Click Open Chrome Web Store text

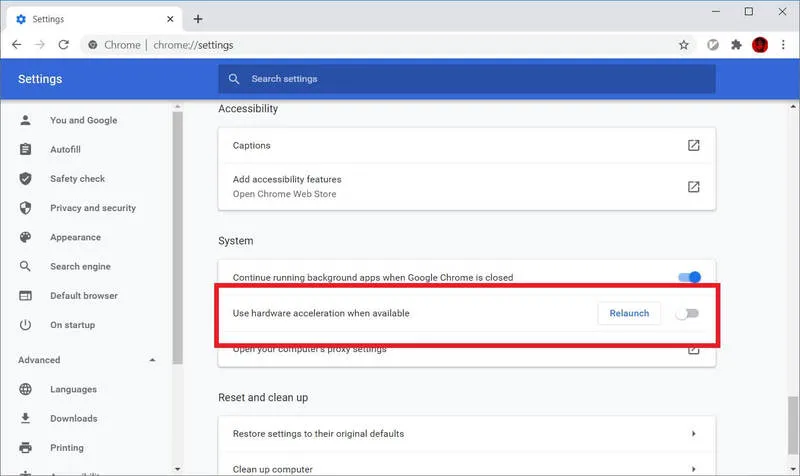284,194
